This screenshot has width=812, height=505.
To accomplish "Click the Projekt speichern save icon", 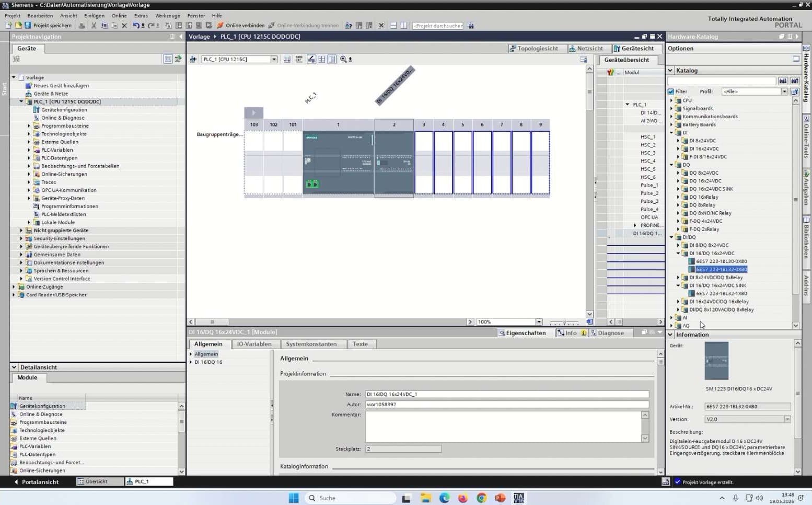I will click(28, 25).
